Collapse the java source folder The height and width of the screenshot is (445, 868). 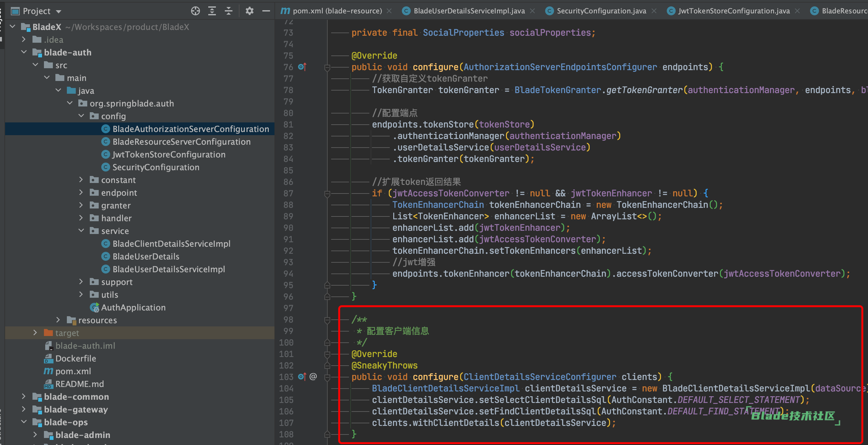pyautogui.click(x=58, y=90)
